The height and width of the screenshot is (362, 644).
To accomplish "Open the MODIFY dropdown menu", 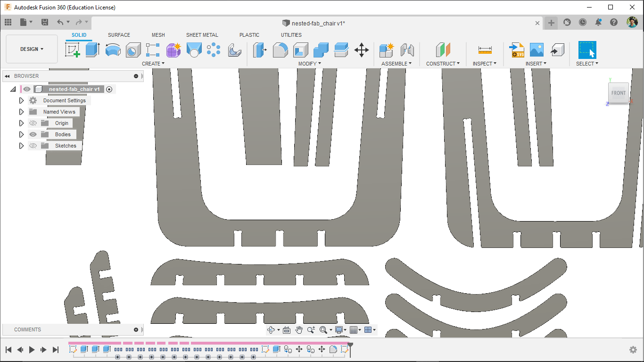I will 310,64.
